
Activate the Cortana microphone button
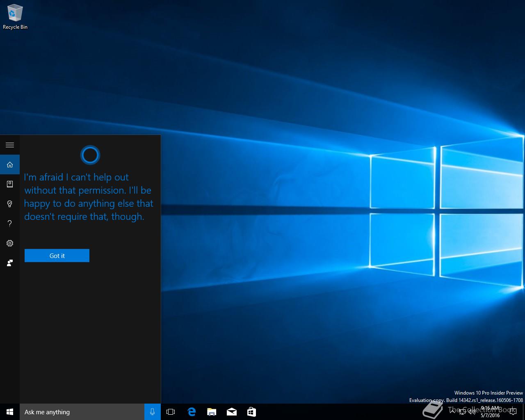click(153, 412)
